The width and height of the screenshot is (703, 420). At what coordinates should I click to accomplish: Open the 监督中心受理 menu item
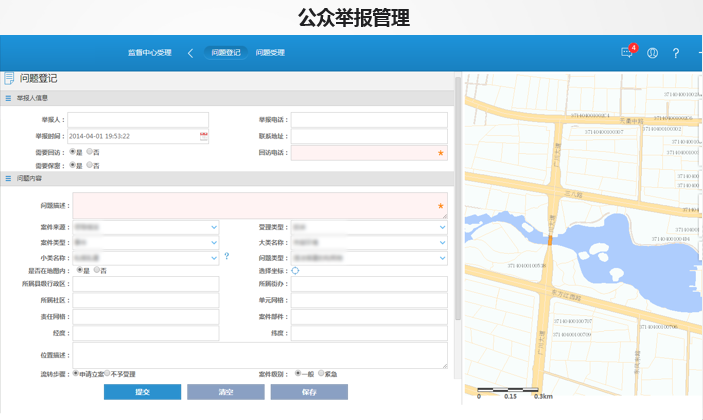[150, 52]
